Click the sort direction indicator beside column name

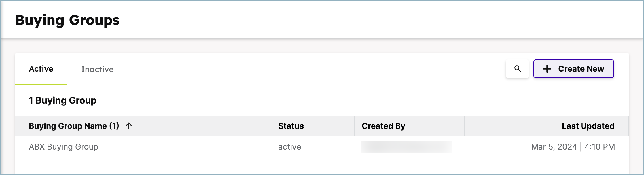pos(129,126)
